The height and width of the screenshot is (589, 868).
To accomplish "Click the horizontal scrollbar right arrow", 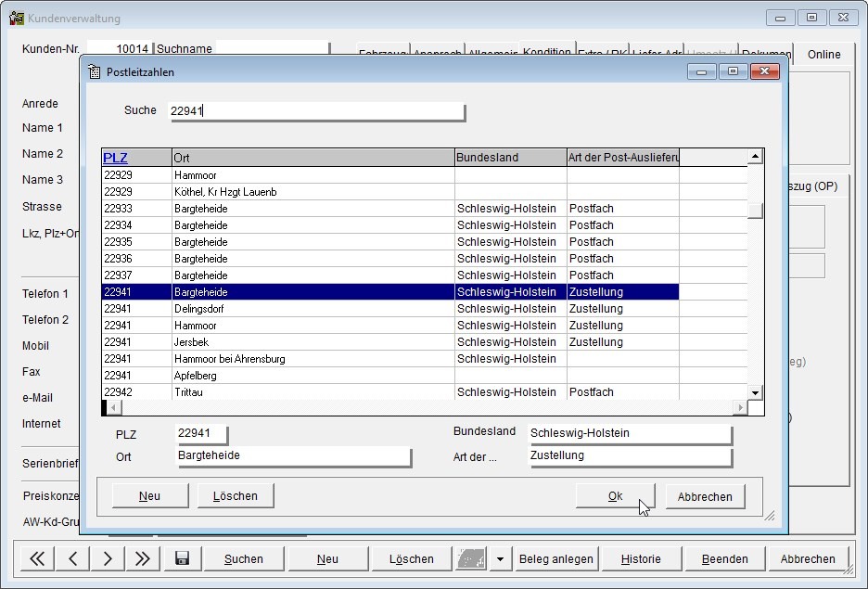I will [740, 407].
